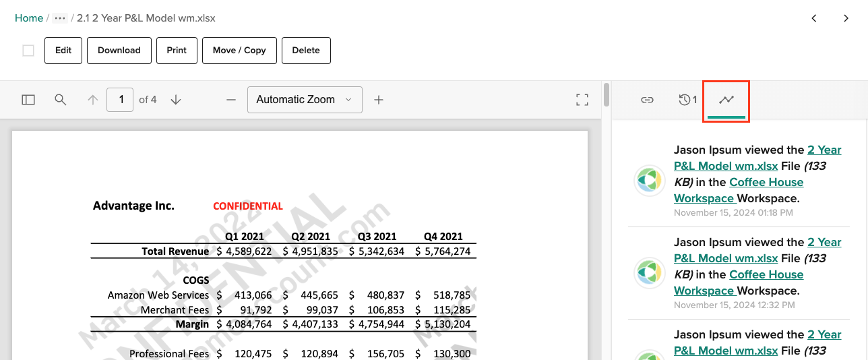
Task: Enter fullscreen presentation mode
Action: pos(583,100)
